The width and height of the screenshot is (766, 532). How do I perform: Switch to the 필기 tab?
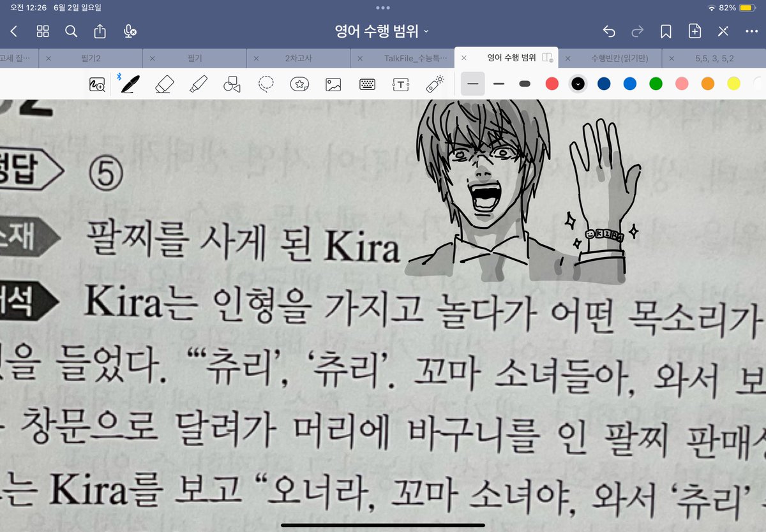pos(196,58)
